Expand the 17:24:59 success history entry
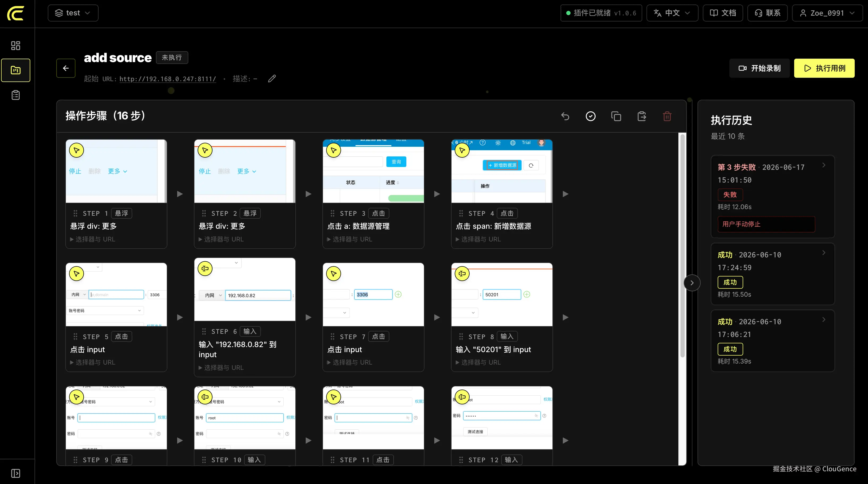The width and height of the screenshot is (868, 484). (824, 253)
